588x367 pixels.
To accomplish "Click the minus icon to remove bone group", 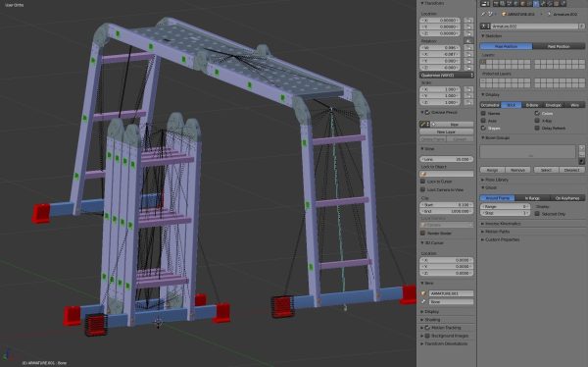I will tap(581, 154).
